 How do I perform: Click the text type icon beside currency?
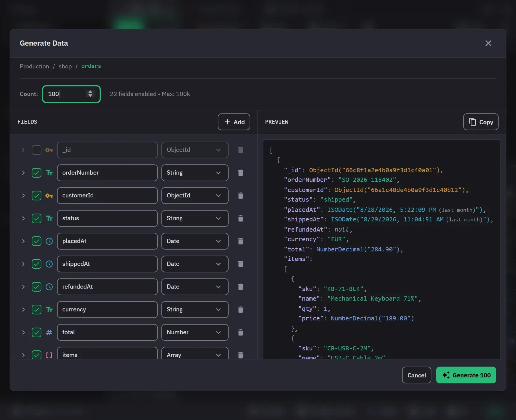click(x=49, y=310)
